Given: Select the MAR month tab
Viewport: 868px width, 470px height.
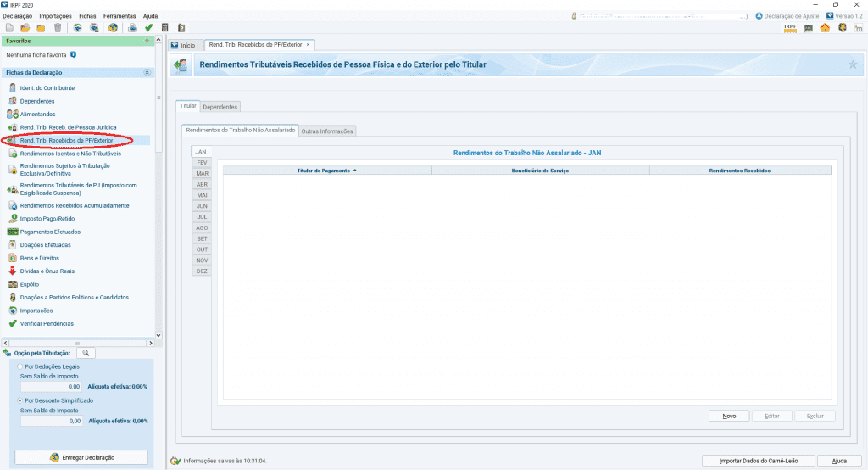Looking at the screenshot, I should (202, 173).
